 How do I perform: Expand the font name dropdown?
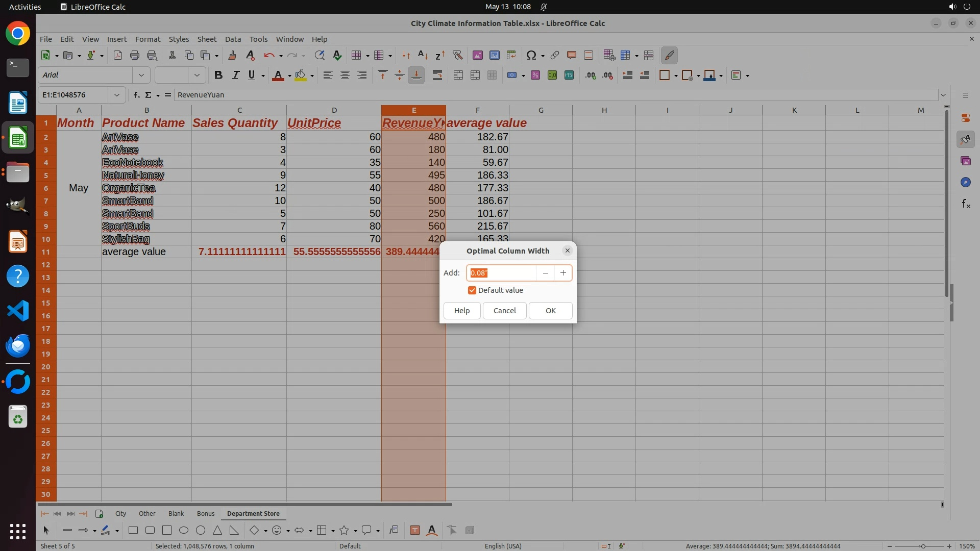pyautogui.click(x=141, y=76)
